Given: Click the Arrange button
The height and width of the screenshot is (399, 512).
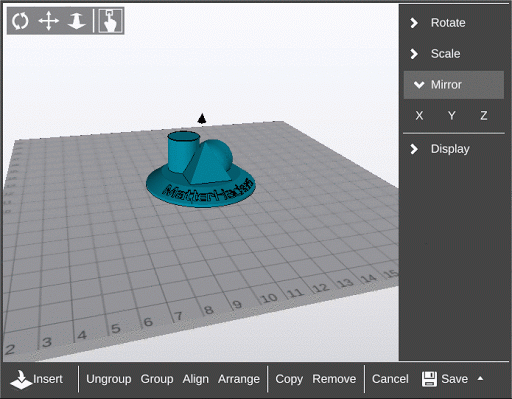Looking at the screenshot, I should pos(239,379).
